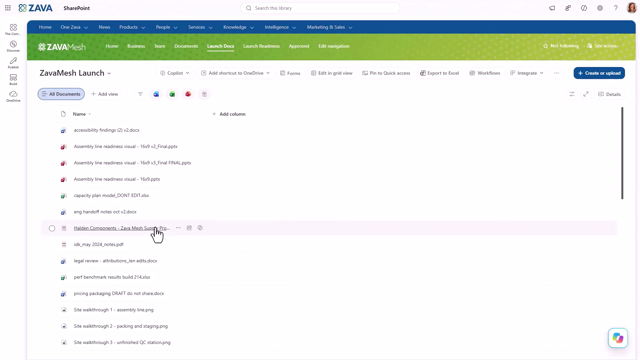The height and width of the screenshot is (360, 640).
Task: Open capacity plan model_DONT EDIT.xlsx
Action: pos(111,196)
